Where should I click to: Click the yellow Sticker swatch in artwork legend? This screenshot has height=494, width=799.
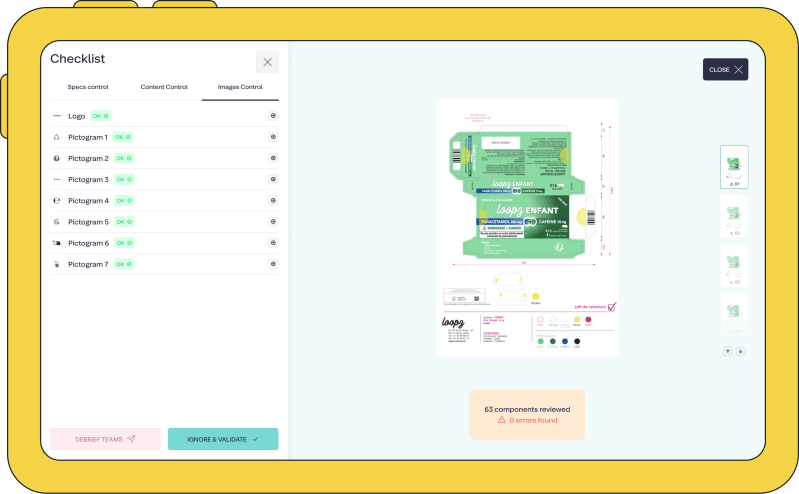point(577,319)
